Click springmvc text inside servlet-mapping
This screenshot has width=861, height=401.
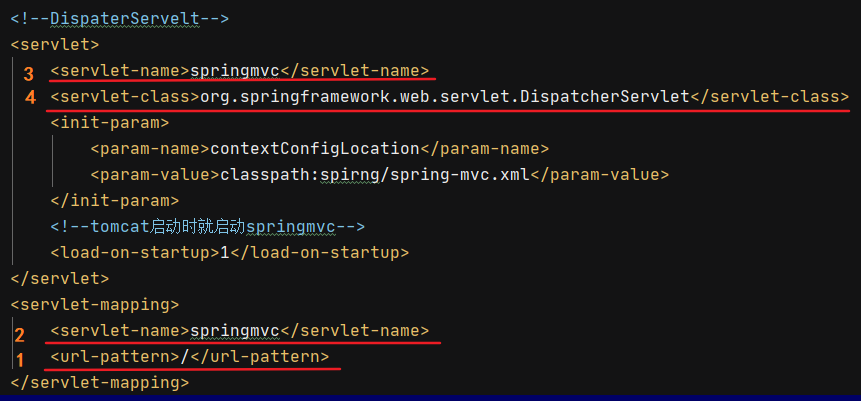click(235, 330)
